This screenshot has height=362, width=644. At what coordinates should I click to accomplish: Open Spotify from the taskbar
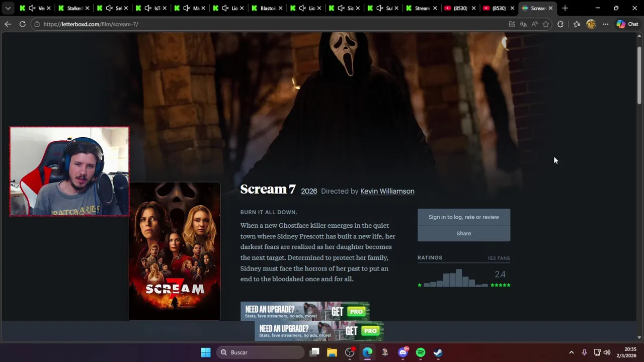pos(421,352)
